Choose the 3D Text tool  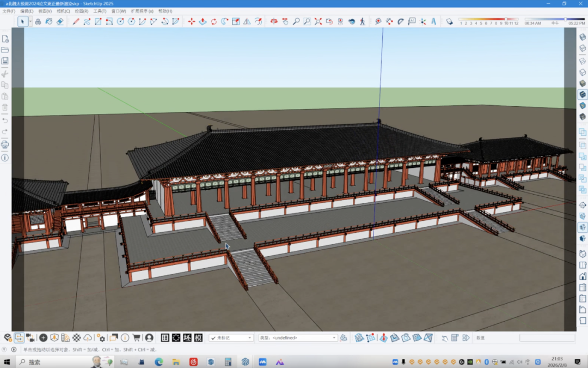click(x=434, y=21)
